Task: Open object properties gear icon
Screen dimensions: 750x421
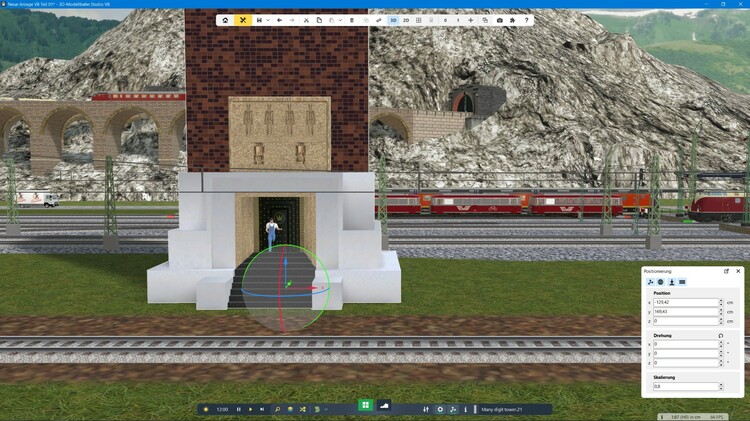Action: (x=440, y=410)
